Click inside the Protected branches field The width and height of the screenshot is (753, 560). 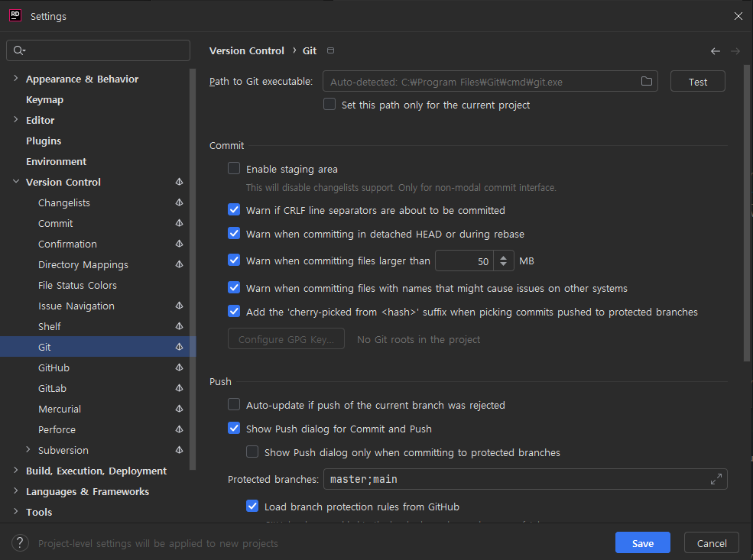click(497, 479)
